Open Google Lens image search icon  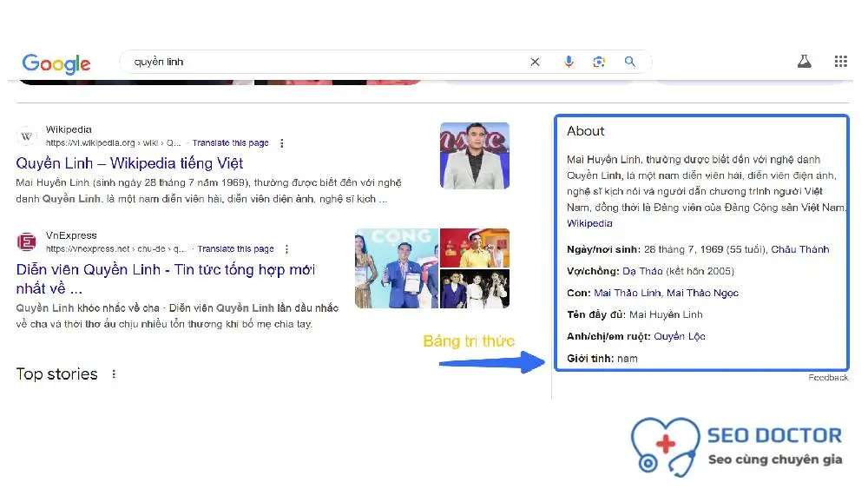(x=598, y=62)
